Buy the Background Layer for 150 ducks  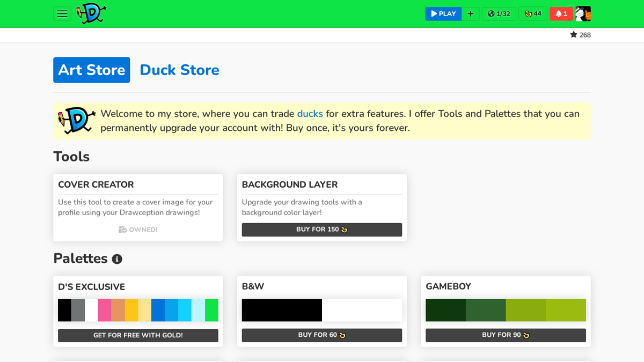[x=321, y=230]
